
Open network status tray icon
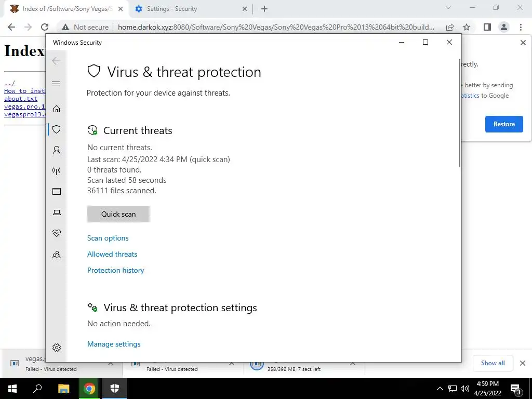453,389
